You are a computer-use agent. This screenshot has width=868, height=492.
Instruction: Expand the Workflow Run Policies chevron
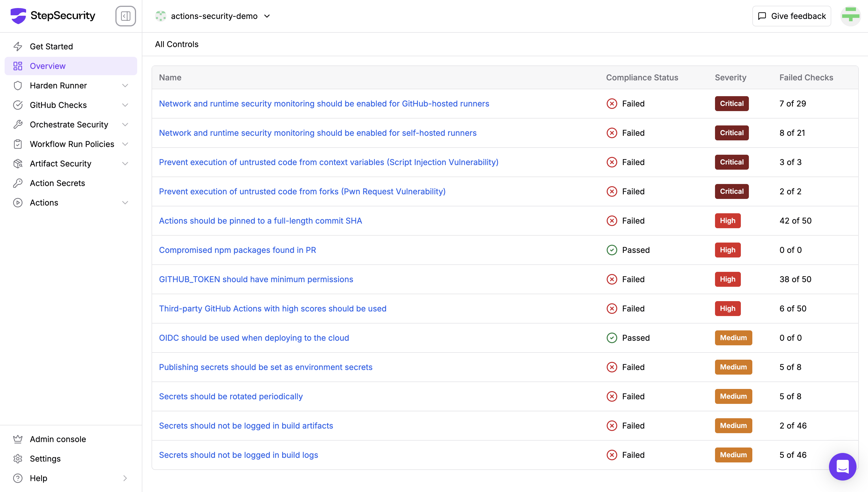pyautogui.click(x=125, y=144)
